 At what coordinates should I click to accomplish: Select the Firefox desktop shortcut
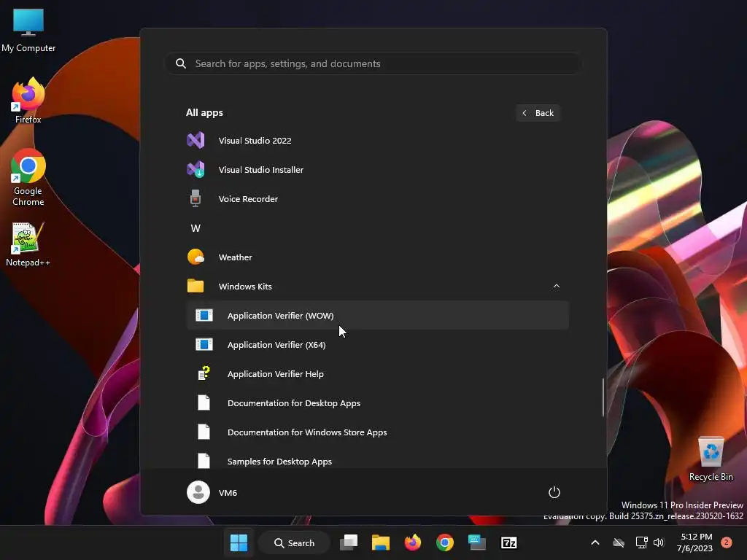[28, 101]
